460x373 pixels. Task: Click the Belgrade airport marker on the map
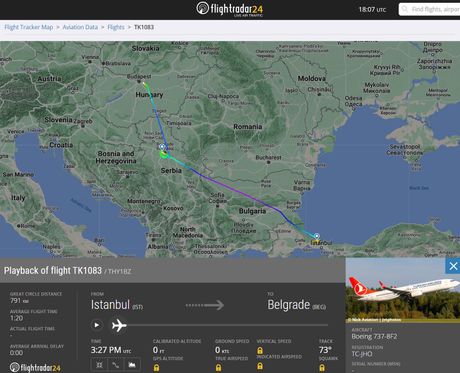(162, 147)
